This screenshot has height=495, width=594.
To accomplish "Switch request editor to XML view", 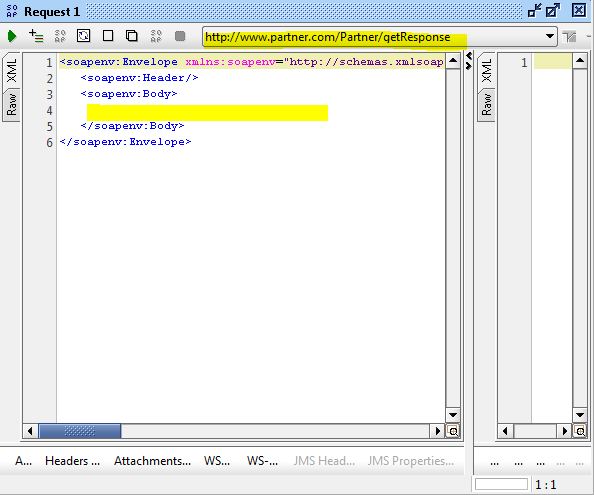I will [11, 70].
